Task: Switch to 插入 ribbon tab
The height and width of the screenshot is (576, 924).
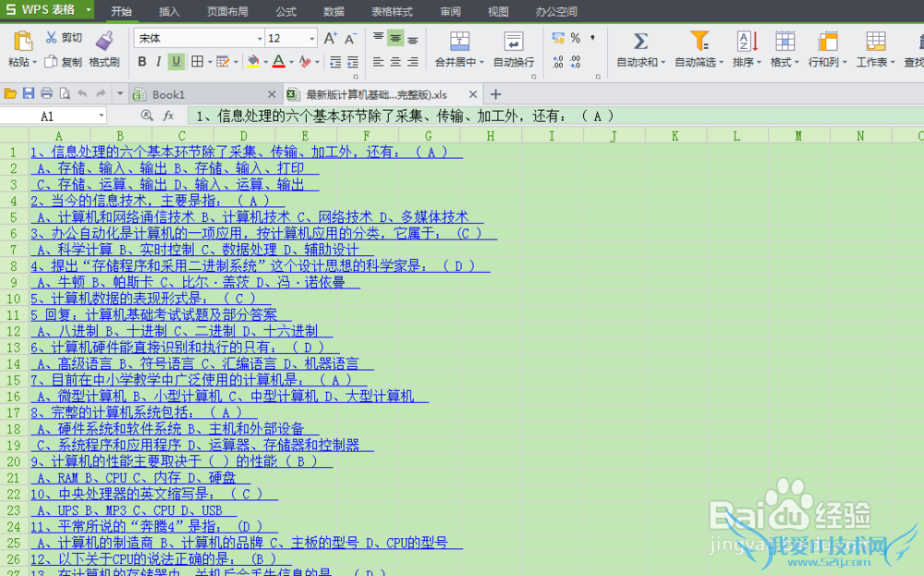Action: [x=169, y=11]
